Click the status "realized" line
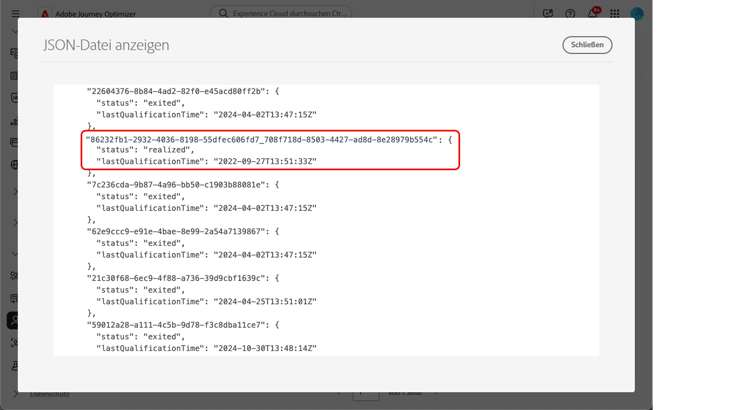 click(145, 150)
